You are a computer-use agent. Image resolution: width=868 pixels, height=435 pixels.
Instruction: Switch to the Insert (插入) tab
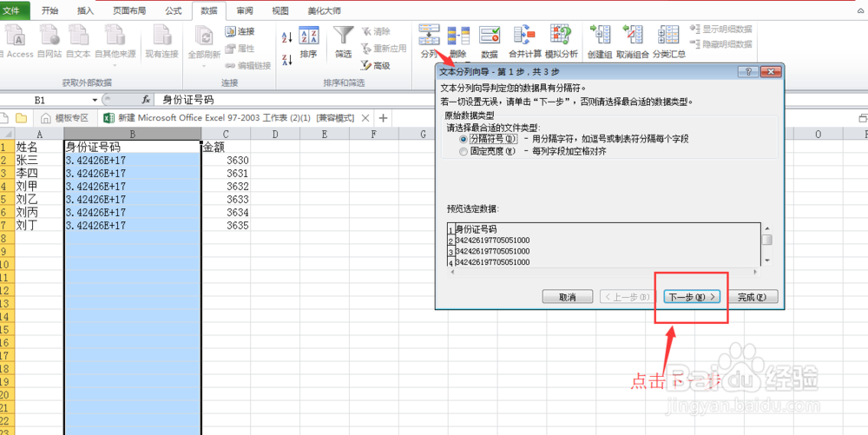pyautogui.click(x=85, y=10)
